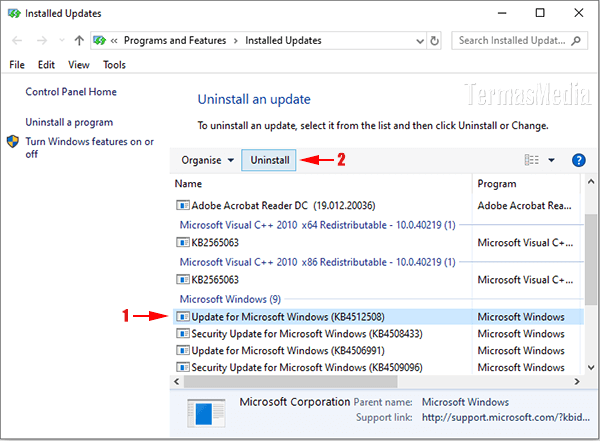
Task: Expand the More options view dropdown arrow
Action: click(551, 160)
